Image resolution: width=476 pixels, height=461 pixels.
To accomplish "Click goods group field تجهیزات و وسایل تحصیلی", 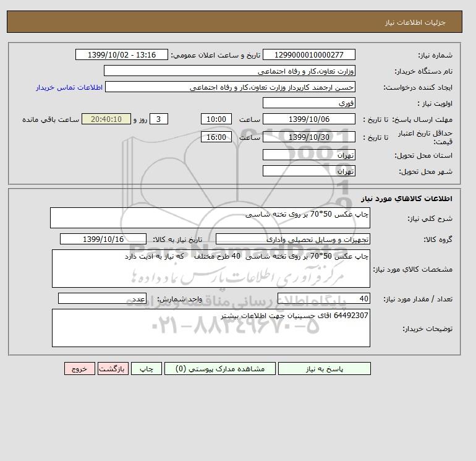I will coord(292,239).
